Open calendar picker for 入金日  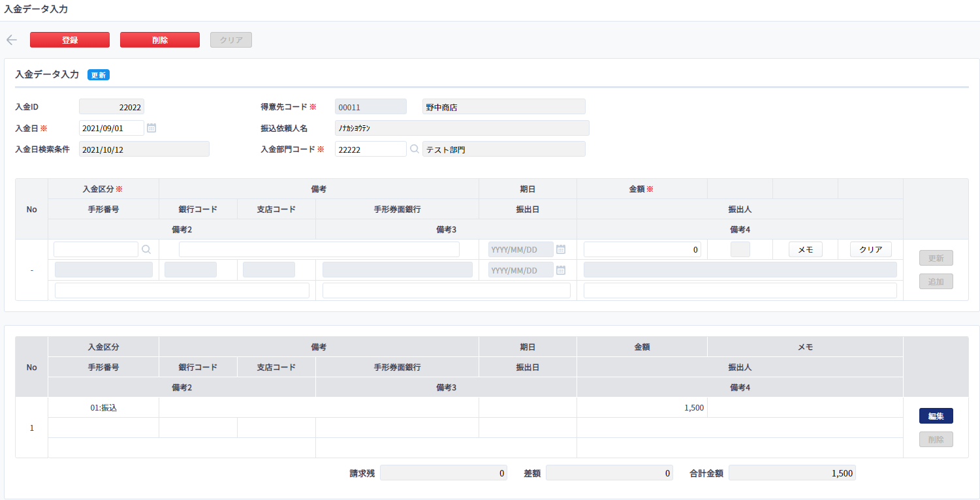151,128
